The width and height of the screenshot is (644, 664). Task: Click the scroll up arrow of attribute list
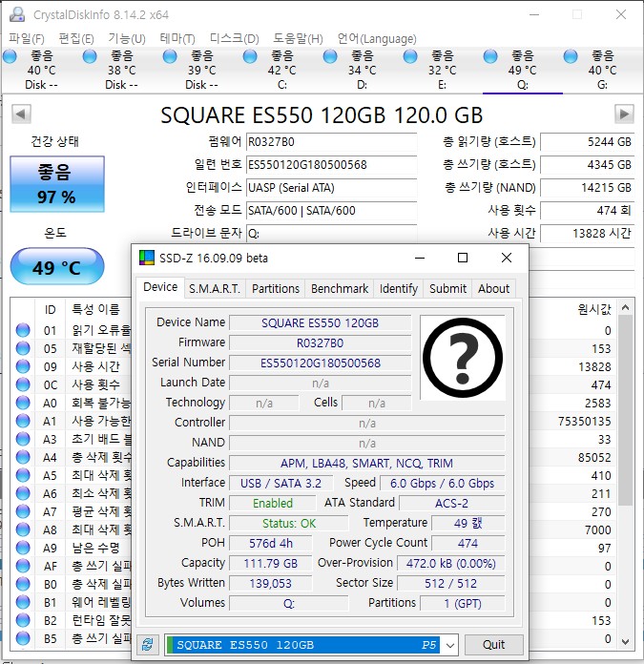(625, 308)
